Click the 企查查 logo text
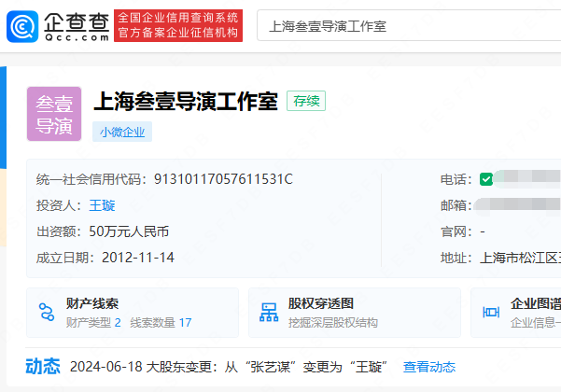 click(x=77, y=22)
